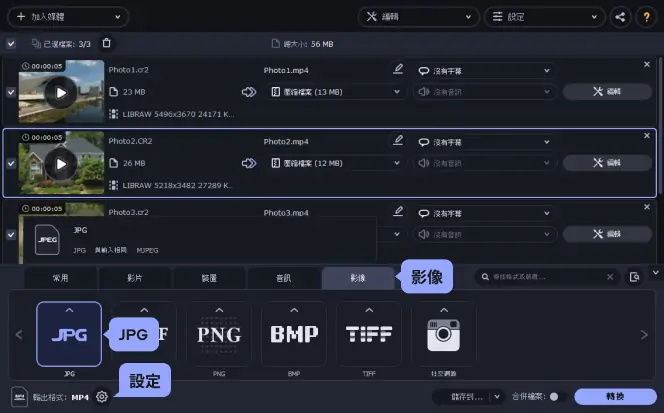
Task: Select the JPG format tile
Action: (69, 334)
